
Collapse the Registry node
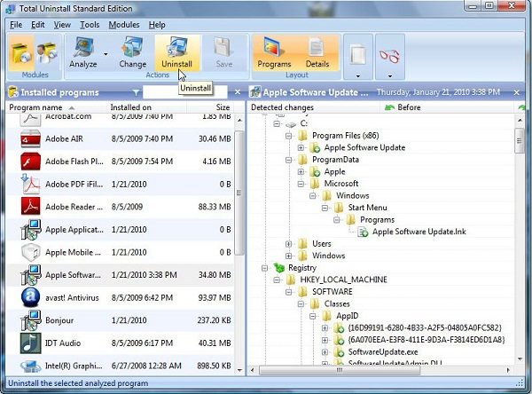coord(264,268)
